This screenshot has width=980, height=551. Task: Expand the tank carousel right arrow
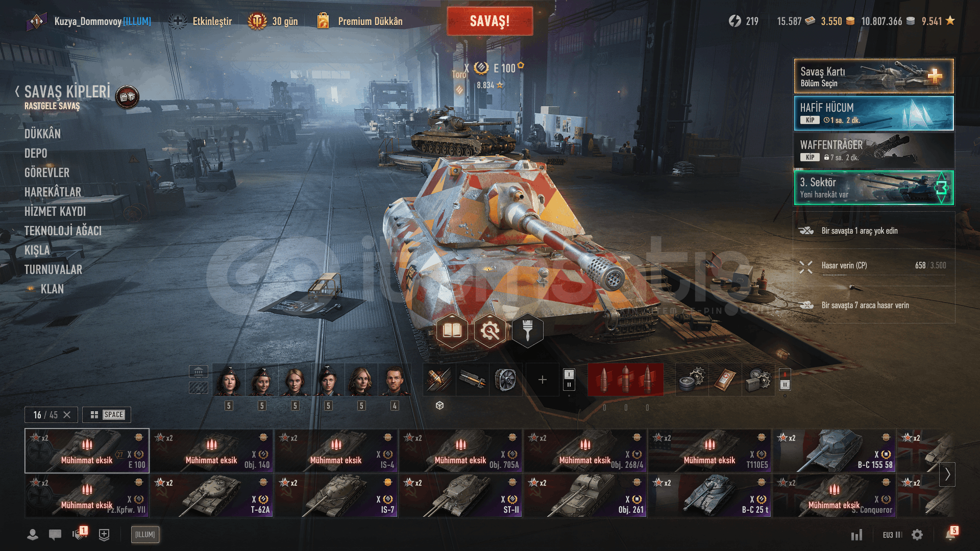947,474
